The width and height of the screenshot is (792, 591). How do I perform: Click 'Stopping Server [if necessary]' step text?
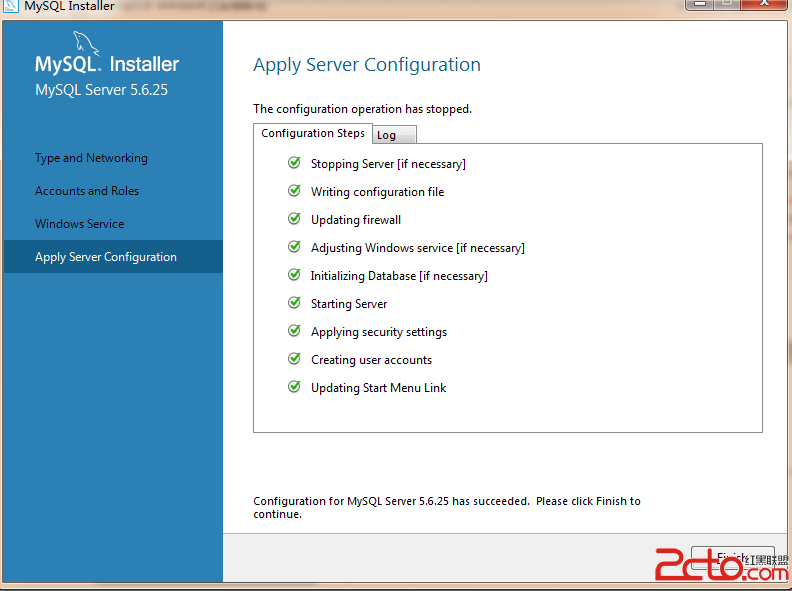tap(388, 164)
